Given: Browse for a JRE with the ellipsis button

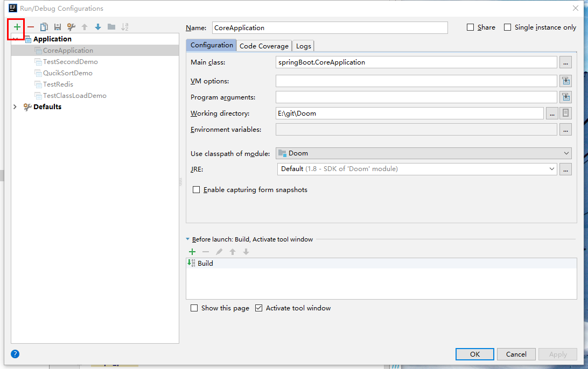Looking at the screenshot, I should pyautogui.click(x=565, y=169).
